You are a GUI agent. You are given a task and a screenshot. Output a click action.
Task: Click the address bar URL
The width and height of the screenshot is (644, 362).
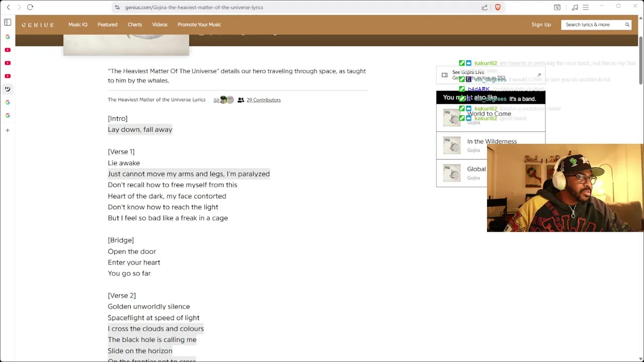(x=194, y=7)
